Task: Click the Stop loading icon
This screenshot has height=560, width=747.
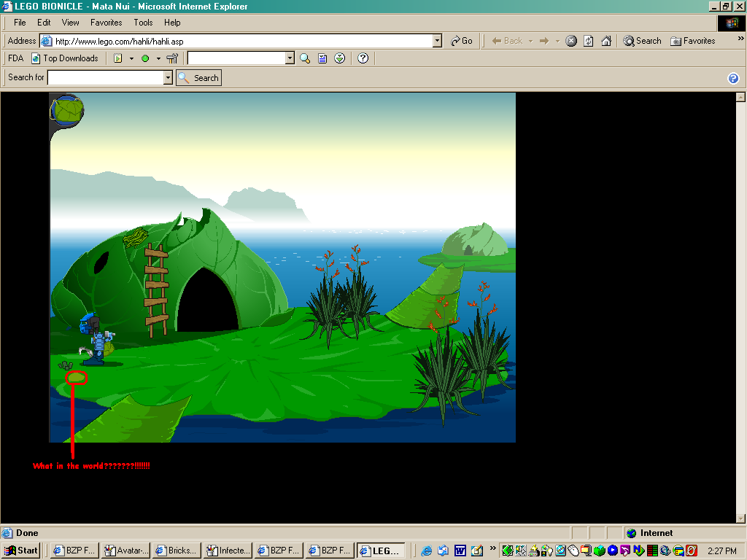Action: pyautogui.click(x=572, y=41)
